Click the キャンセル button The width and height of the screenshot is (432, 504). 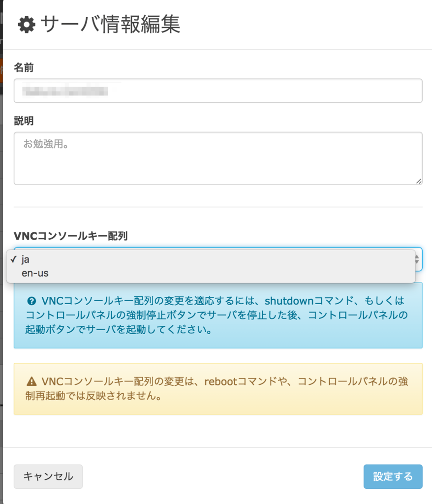[x=48, y=476]
